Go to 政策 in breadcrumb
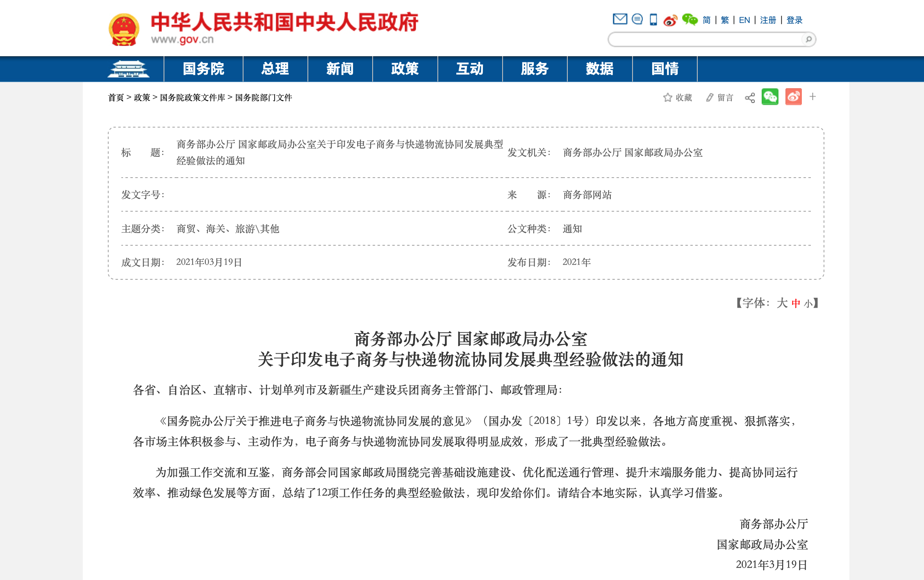 [142, 98]
